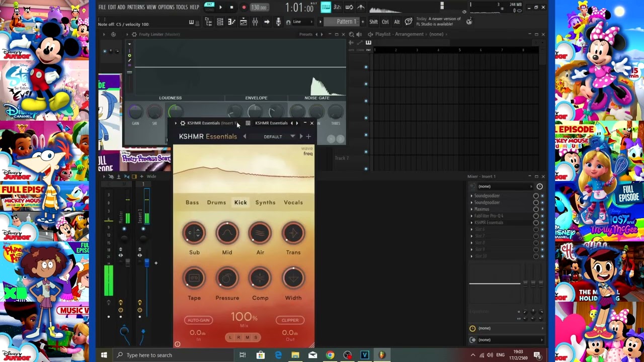Click the tempo 130 field
The width and height of the screenshot is (644, 362).
click(259, 8)
